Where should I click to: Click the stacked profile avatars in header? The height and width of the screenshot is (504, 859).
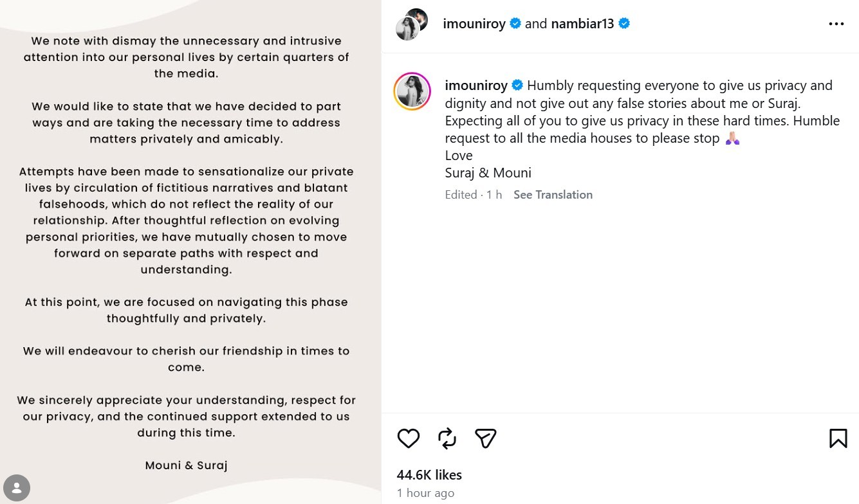pos(412,24)
